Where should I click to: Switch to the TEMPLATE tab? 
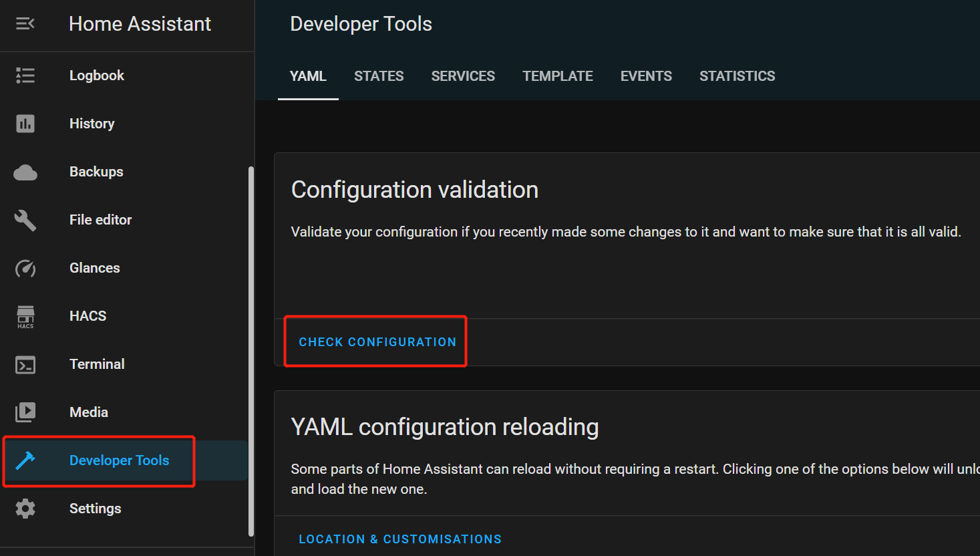[x=558, y=76]
